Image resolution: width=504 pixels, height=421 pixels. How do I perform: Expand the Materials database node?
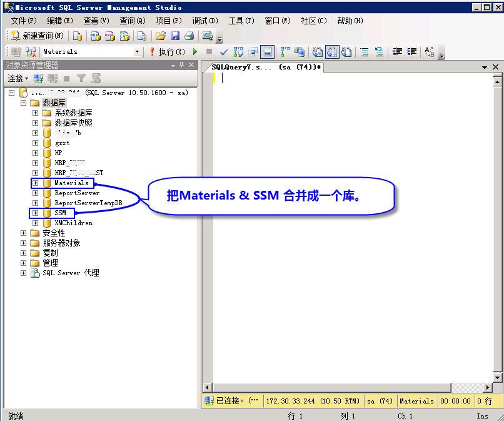(35, 183)
